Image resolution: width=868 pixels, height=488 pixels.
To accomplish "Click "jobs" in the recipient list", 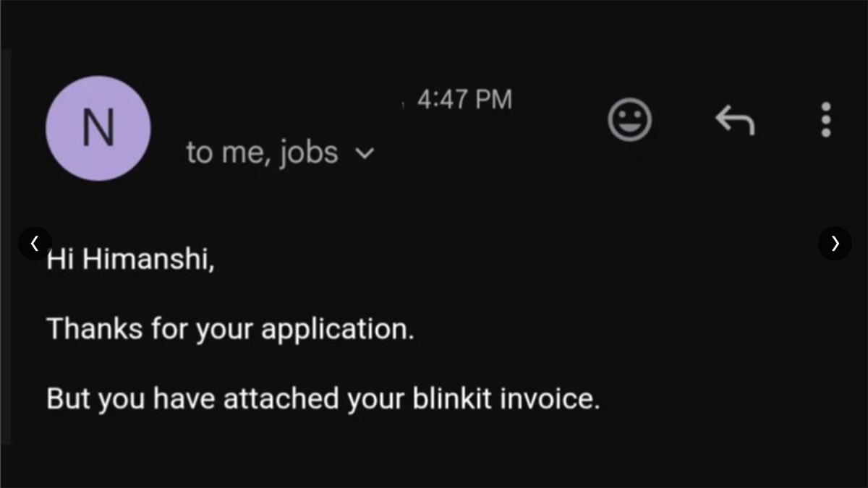I will click(x=309, y=153).
